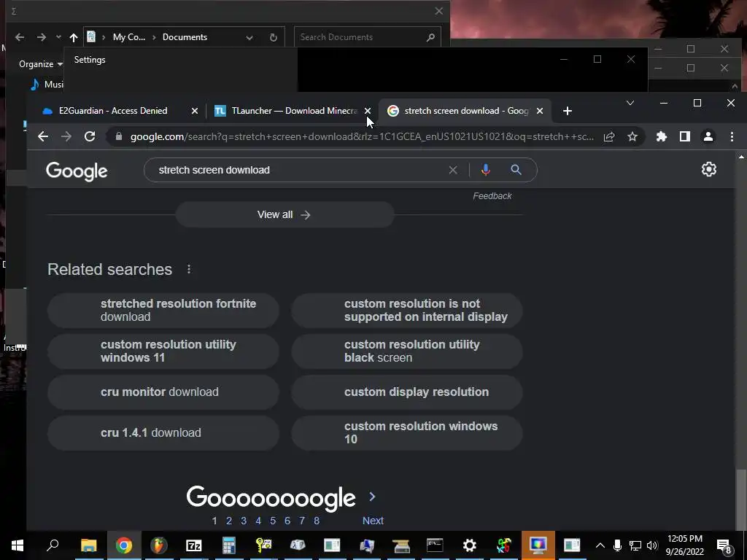The width and height of the screenshot is (747, 560).
Task: Click the Next results link
Action: (373, 521)
